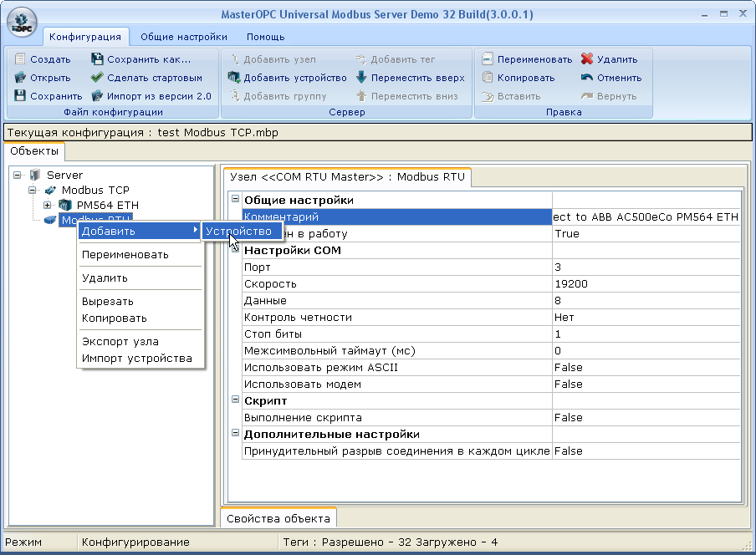Click Сделать стартовым button
Image resolution: width=756 pixels, height=555 pixels.
(x=154, y=78)
